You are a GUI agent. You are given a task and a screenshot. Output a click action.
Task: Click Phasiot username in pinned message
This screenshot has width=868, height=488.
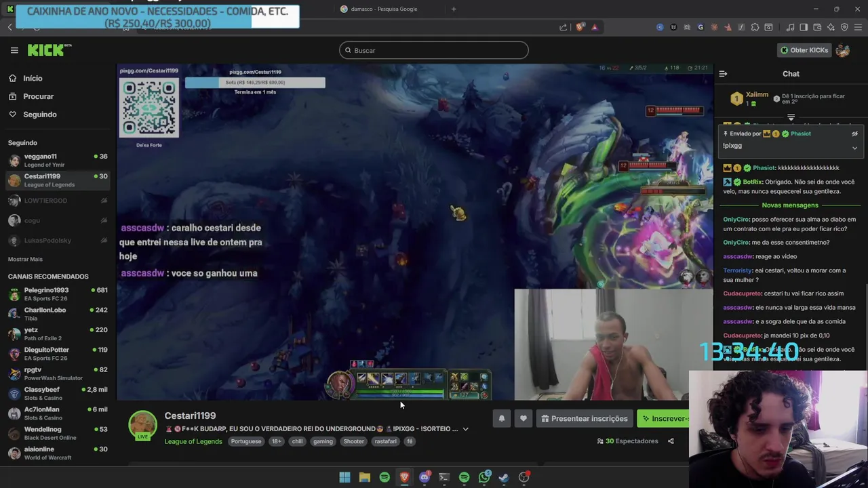800,134
